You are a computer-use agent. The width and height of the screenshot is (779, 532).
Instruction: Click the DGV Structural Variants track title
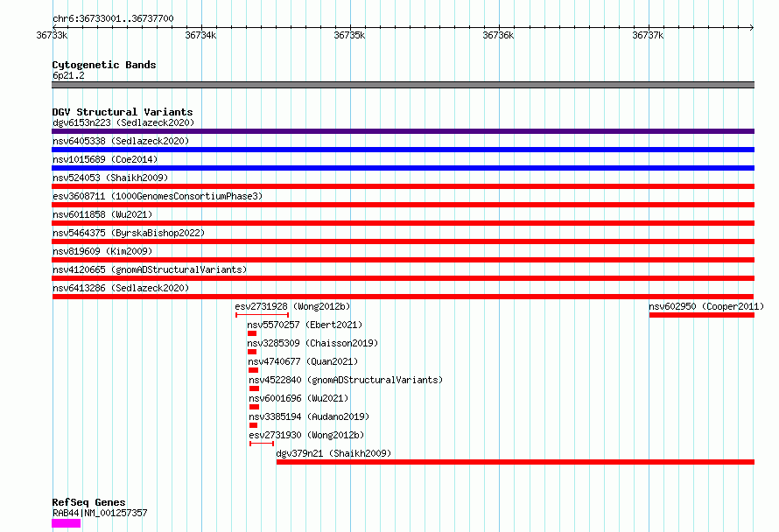[123, 112]
